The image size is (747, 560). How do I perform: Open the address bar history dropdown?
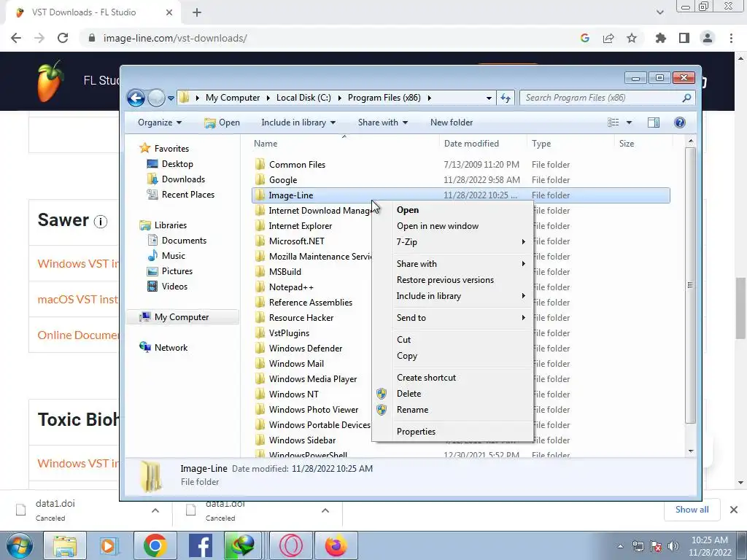489,98
